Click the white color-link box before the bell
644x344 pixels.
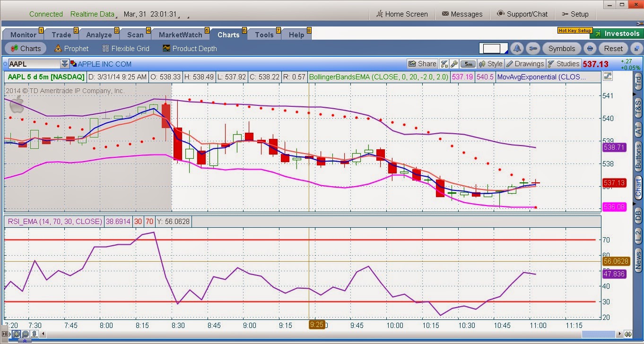click(x=493, y=48)
